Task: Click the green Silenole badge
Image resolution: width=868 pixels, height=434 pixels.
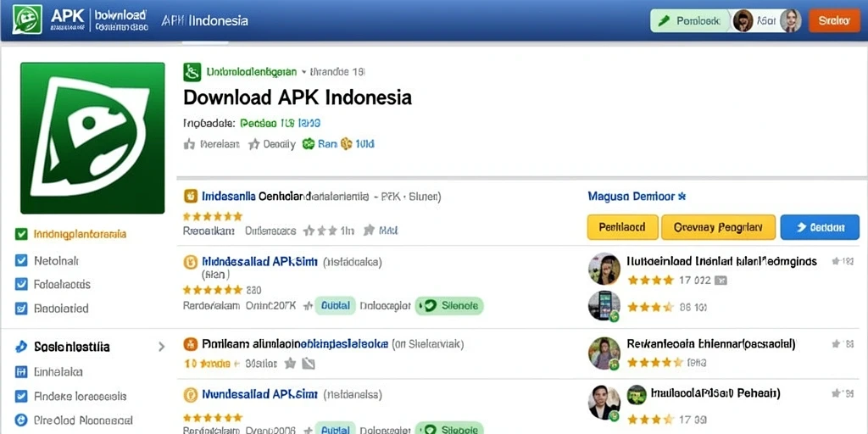Action: (449, 305)
